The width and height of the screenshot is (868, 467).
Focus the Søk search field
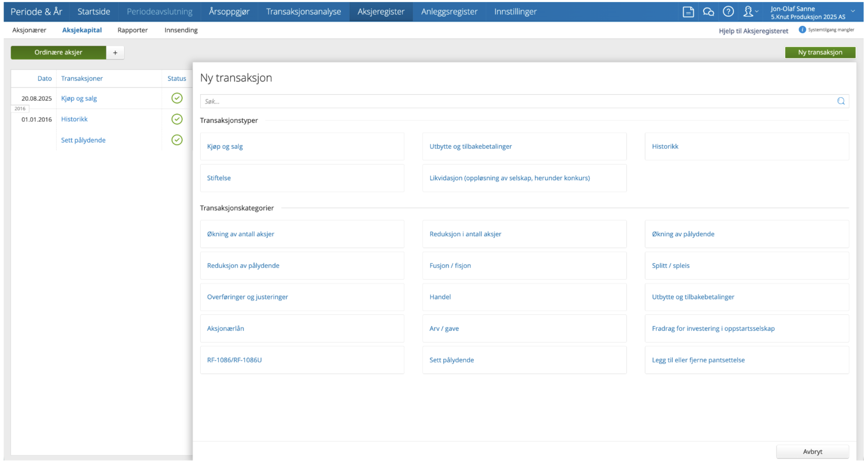coord(524,101)
